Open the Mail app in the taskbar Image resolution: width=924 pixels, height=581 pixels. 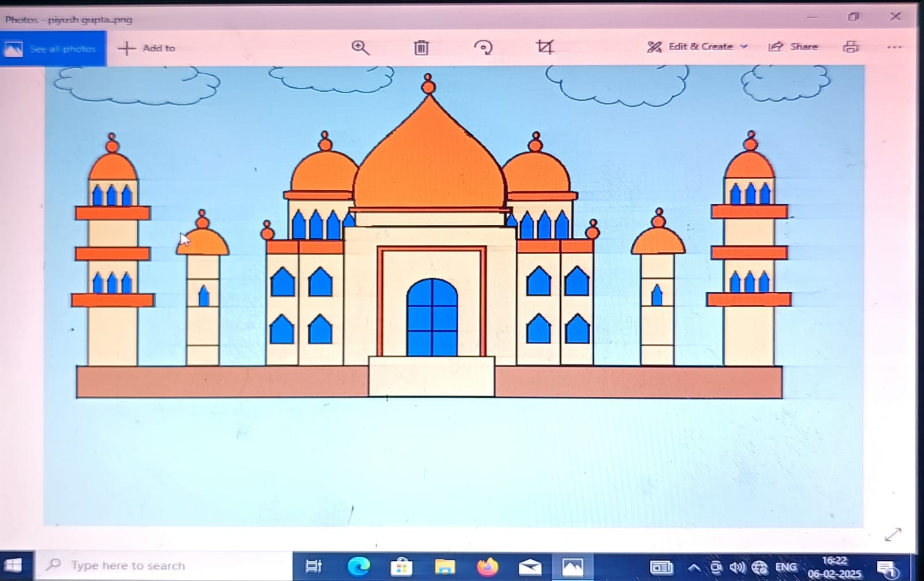pos(530,567)
